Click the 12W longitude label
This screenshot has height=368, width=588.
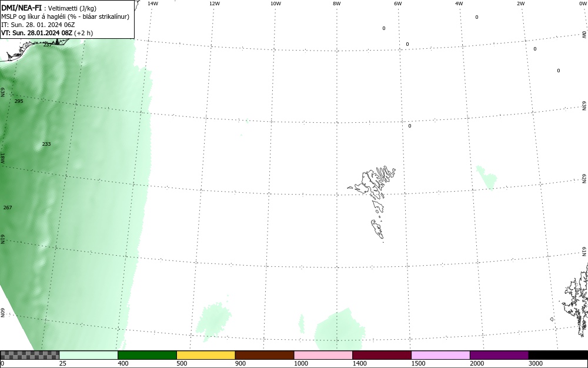[x=214, y=4]
